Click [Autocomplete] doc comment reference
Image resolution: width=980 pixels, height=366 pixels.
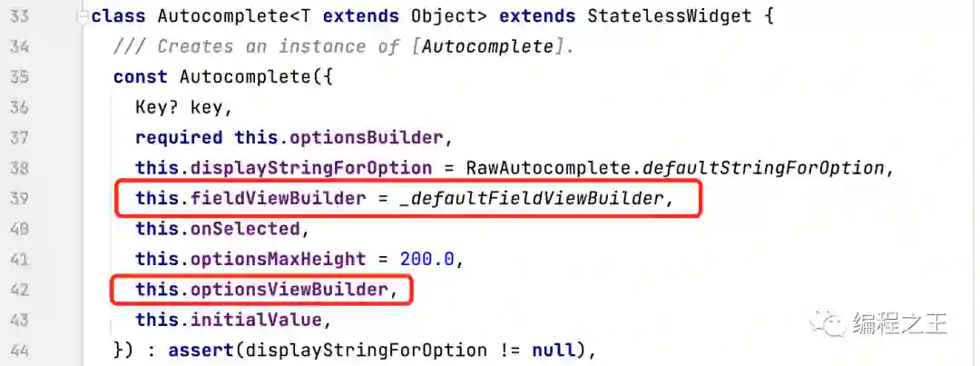point(487,47)
